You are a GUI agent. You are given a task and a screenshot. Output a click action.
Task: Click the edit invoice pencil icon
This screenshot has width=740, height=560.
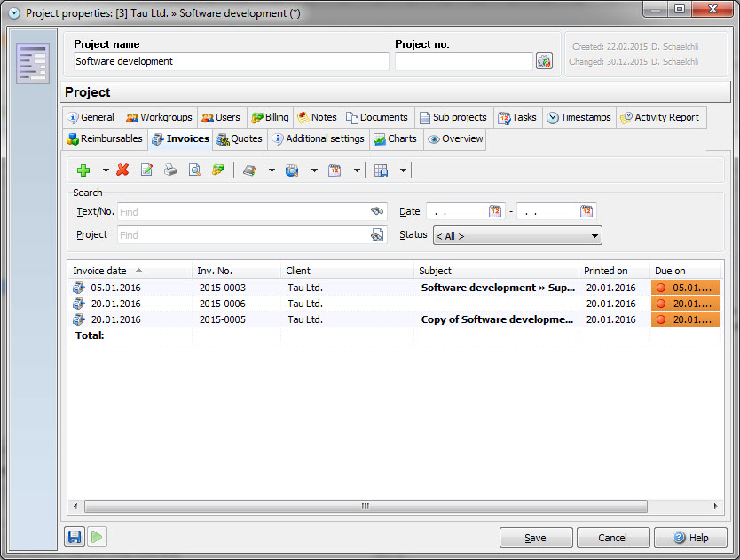click(x=147, y=170)
